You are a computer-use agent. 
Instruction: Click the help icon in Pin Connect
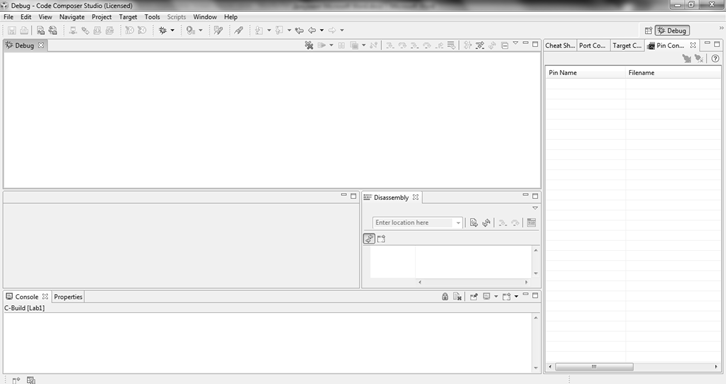(x=715, y=58)
